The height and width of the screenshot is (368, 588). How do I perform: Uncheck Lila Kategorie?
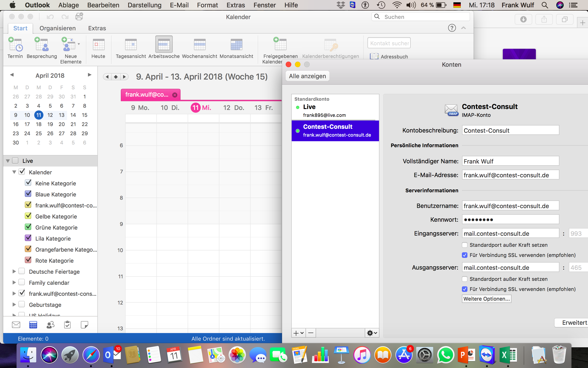click(x=28, y=238)
